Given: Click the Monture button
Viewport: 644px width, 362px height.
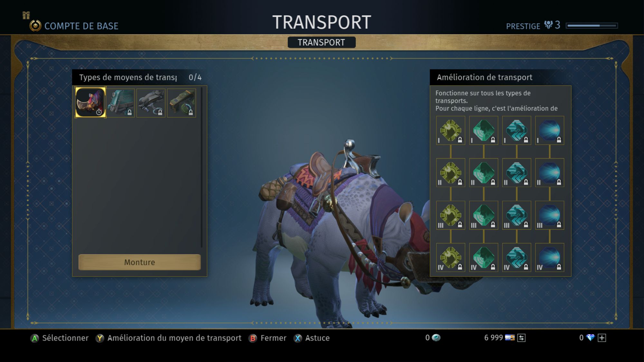Looking at the screenshot, I should click(140, 262).
